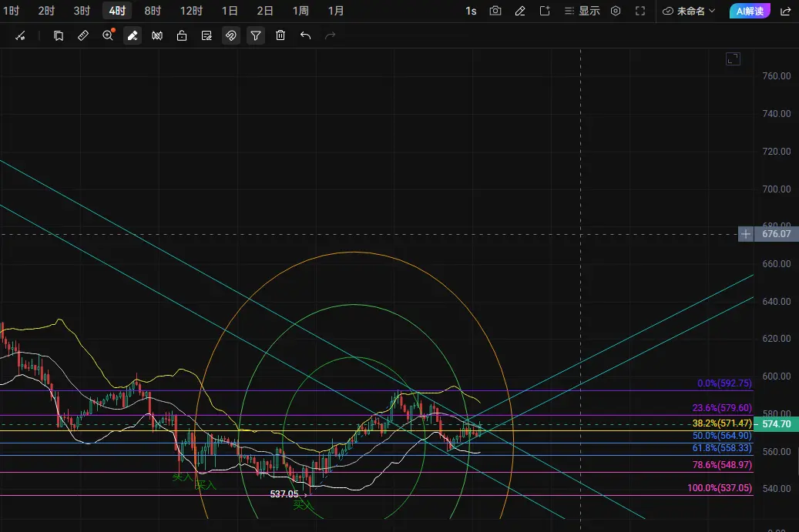799x532 pixels.
Task: Open the zoom-in magnifier tool
Action: [108, 35]
